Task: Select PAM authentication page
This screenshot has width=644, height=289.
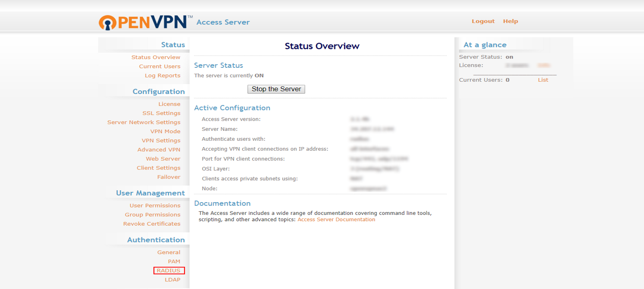Action: pyautogui.click(x=174, y=261)
